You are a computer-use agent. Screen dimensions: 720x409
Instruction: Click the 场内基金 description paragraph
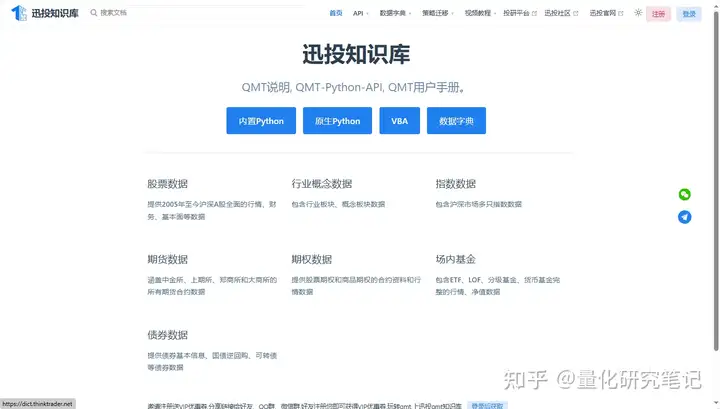497,286
